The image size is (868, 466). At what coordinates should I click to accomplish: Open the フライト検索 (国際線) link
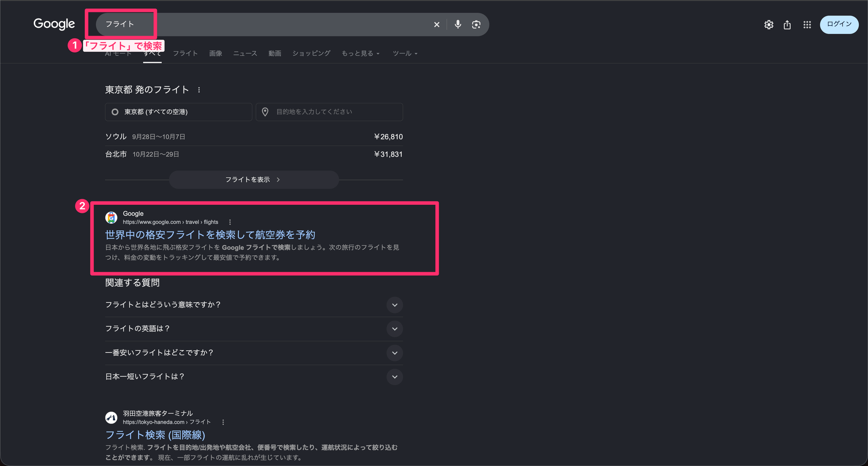(155, 435)
